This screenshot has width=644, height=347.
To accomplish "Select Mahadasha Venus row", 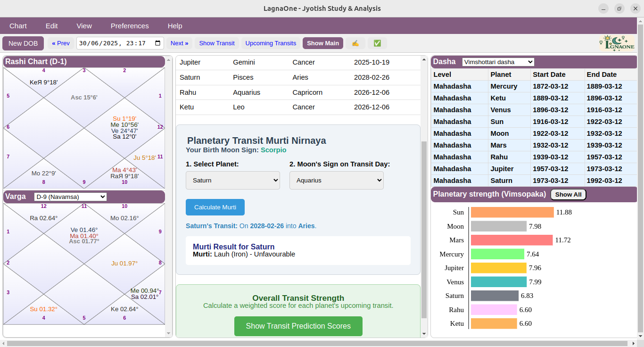I will pyautogui.click(x=534, y=110).
